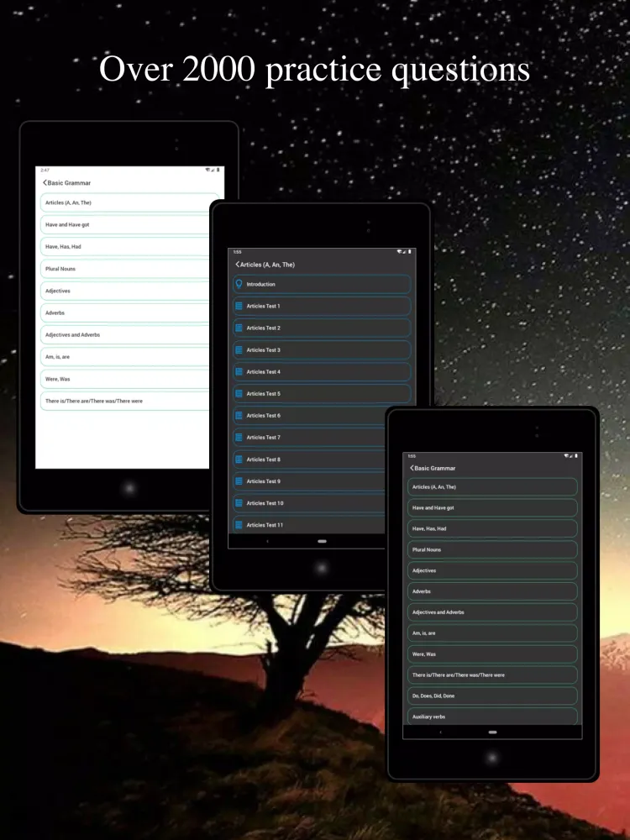This screenshot has width=630, height=840.
Task: Click the list icon for Articles Test 7
Action: point(239,437)
